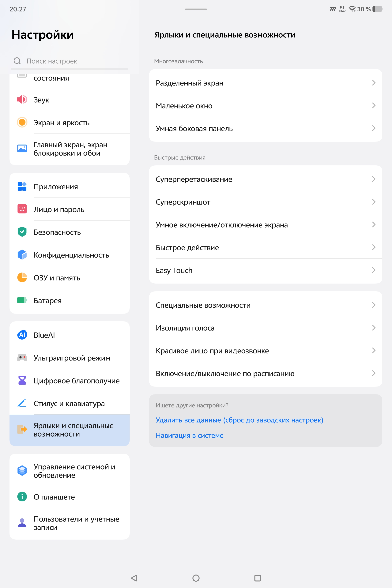Screen dimensions: 392x588
Task: Open Навигация в системе link
Action: point(190,435)
